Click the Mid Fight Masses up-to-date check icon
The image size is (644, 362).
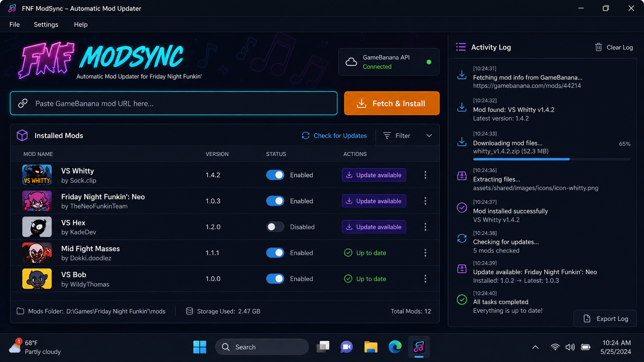348,253
